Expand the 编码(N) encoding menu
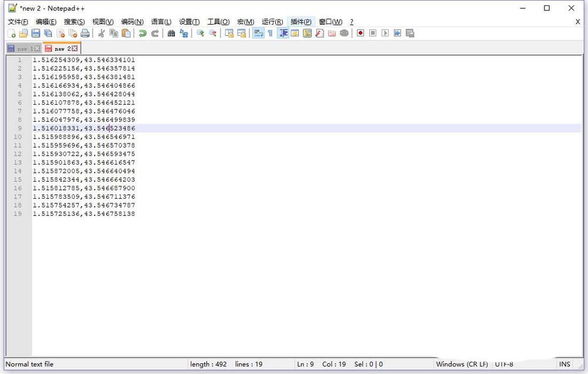 click(132, 22)
